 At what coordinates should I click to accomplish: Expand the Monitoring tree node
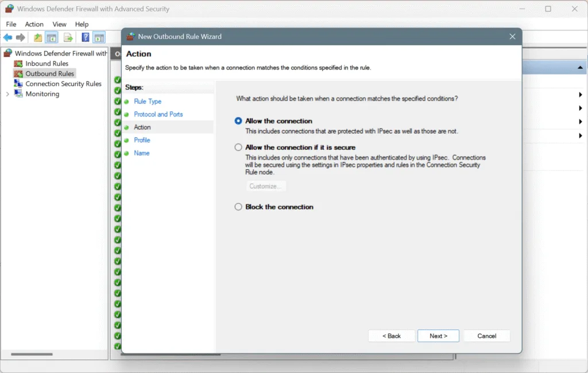pos(7,94)
